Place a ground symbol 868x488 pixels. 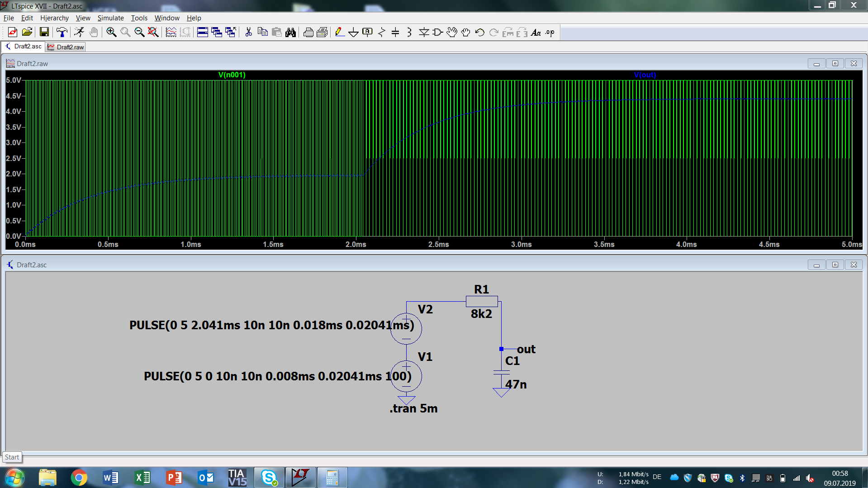click(353, 32)
